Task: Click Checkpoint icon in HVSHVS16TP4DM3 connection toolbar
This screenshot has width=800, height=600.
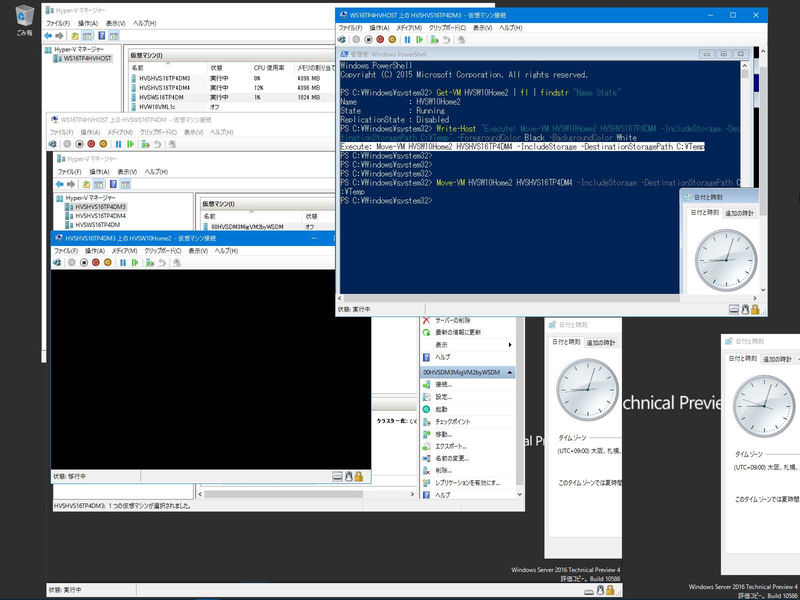Action: [x=434, y=39]
